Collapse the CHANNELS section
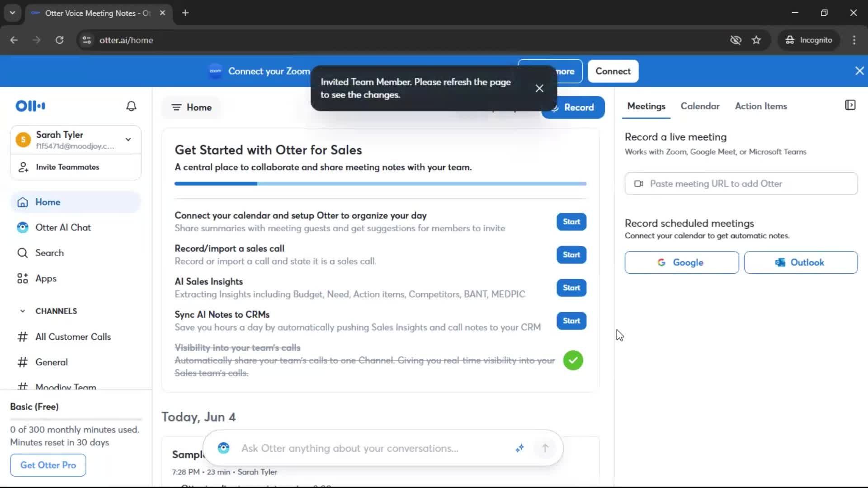 coord(23,311)
